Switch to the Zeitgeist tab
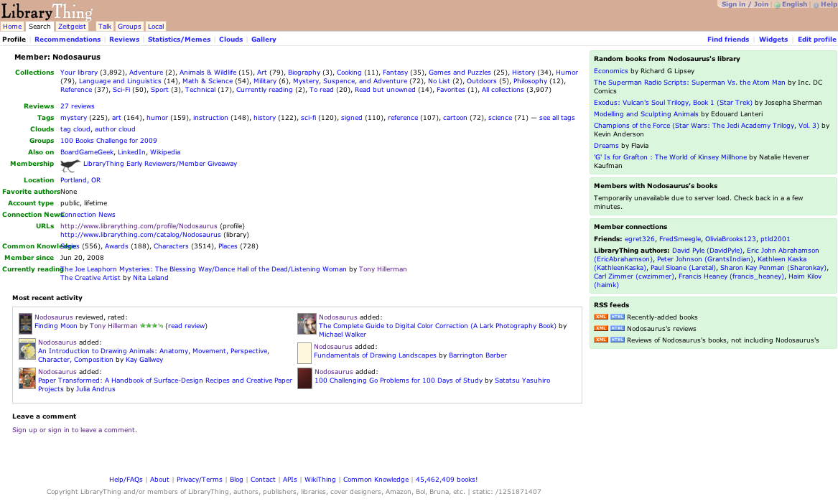838x504 pixels. [72, 26]
